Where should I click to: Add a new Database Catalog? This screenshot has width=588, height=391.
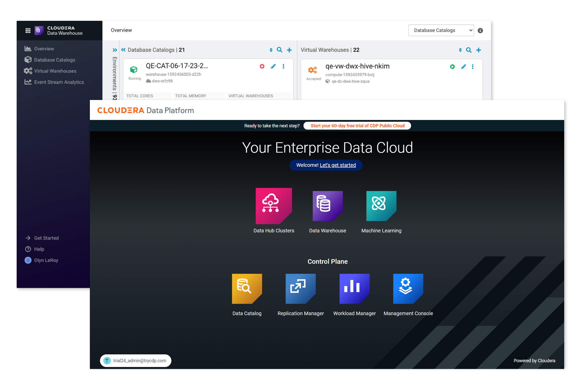(289, 50)
